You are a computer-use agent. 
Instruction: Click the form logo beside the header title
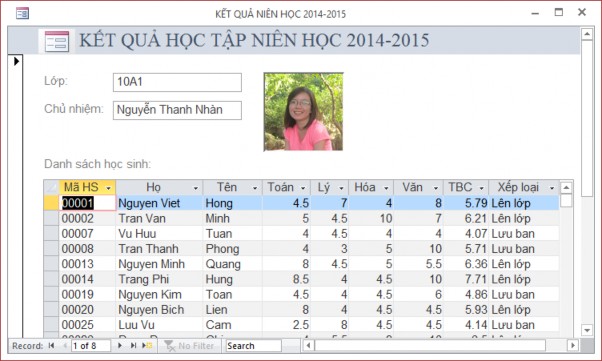(57, 41)
